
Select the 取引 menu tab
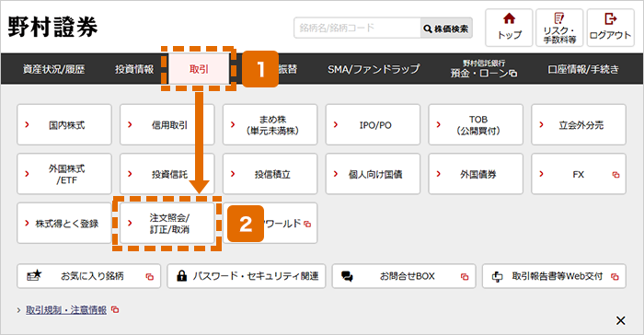pos(200,69)
